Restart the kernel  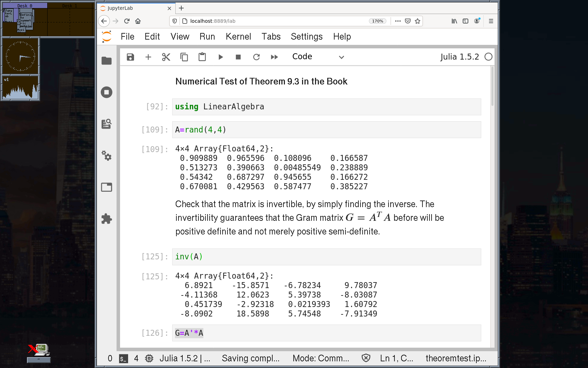click(x=257, y=57)
